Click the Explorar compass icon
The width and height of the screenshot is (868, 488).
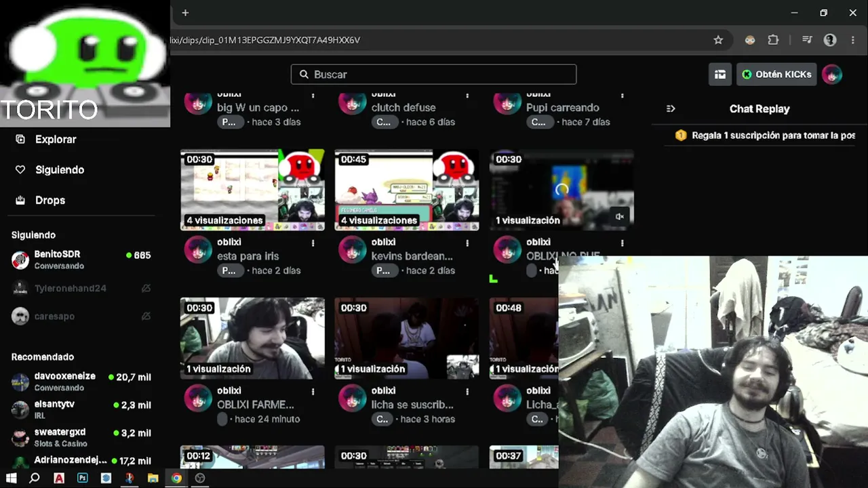coord(20,139)
